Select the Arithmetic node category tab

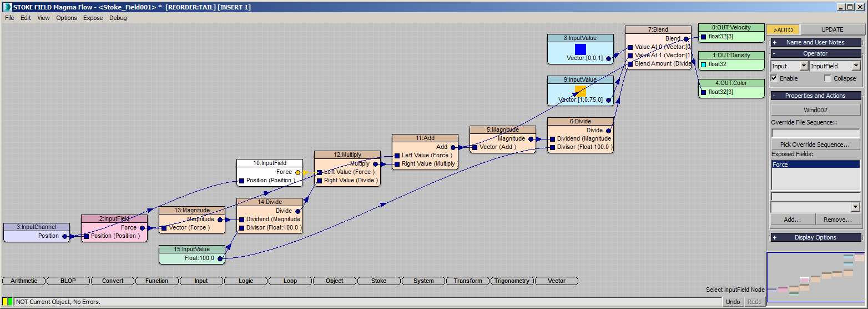[x=24, y=281]
